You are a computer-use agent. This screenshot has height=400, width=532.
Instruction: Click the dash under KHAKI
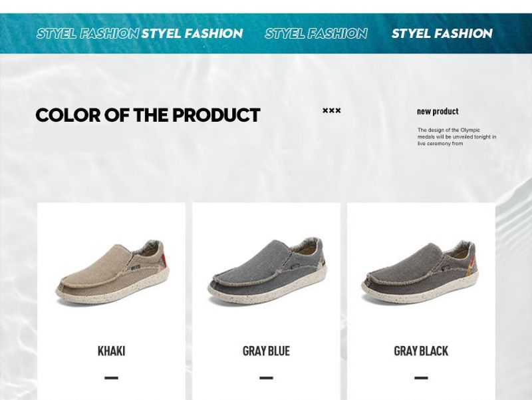(x=111, y=377)
